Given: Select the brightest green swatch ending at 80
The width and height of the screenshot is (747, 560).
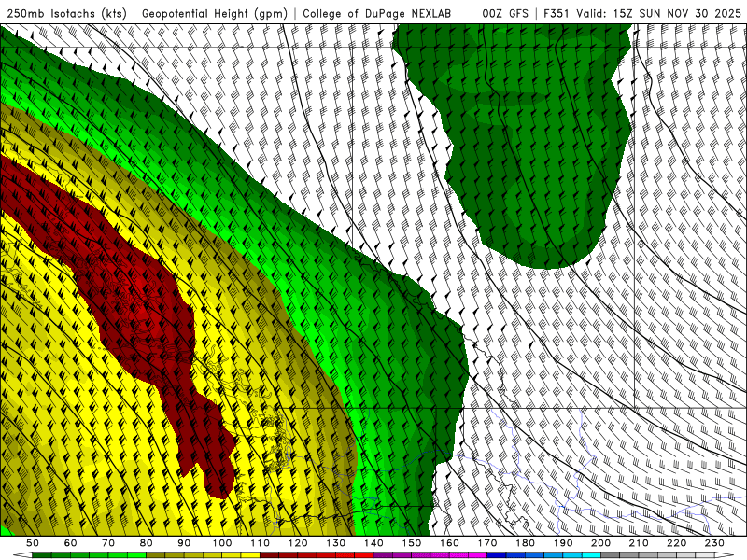Looking at the screenshot, I should tap(136, 554).
